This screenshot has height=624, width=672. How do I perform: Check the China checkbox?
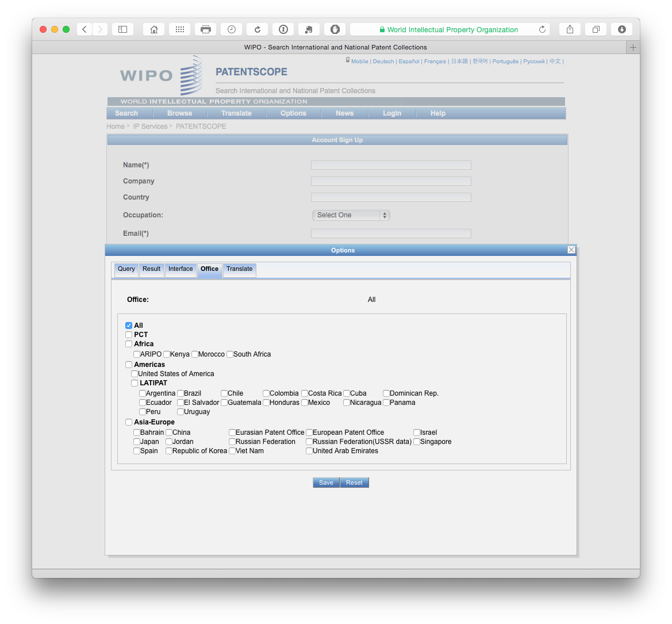(x=169, y=432)
